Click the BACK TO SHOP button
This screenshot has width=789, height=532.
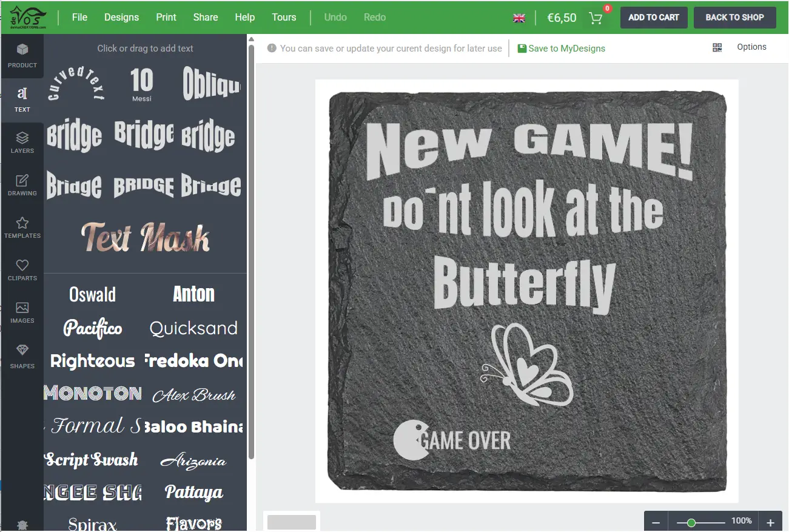[x=735, y=18]
